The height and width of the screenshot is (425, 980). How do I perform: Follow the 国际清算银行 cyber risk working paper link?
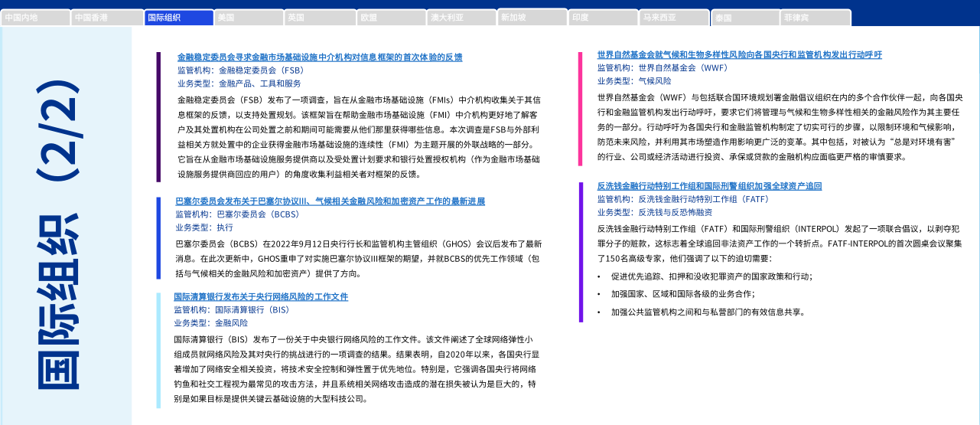click(261, 296)
